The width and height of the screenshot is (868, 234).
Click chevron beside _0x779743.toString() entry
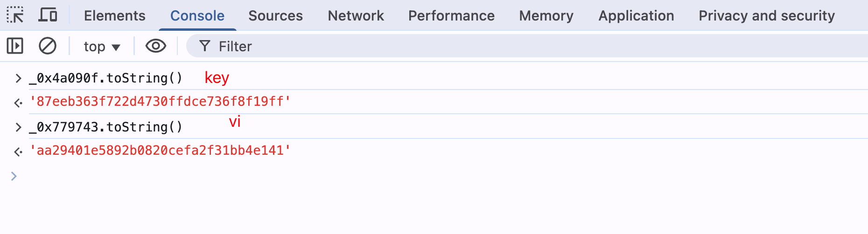[x=18, y=127]
